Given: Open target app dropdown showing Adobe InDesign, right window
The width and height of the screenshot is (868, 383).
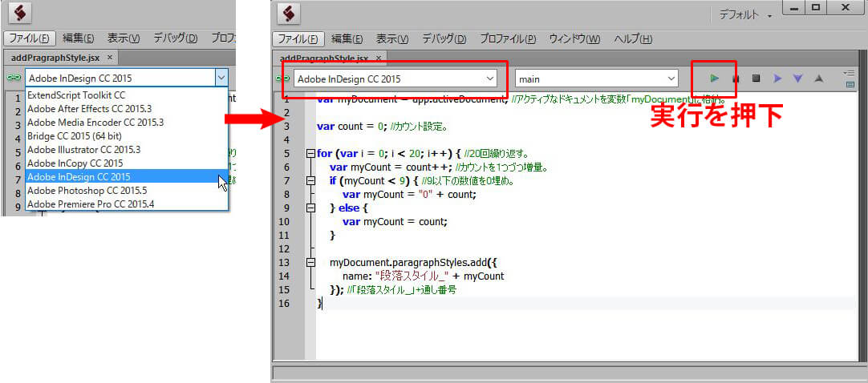Looking at the screenshot, I should [x=395, y=79].
